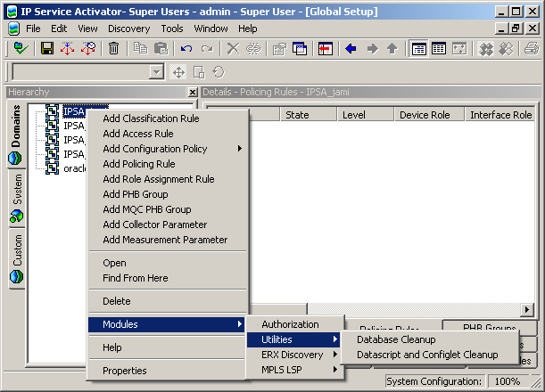The width and height of the screenshot is (545, 392).
Task: Close the Hierarchy pane with X
Action: pos(193,92)
